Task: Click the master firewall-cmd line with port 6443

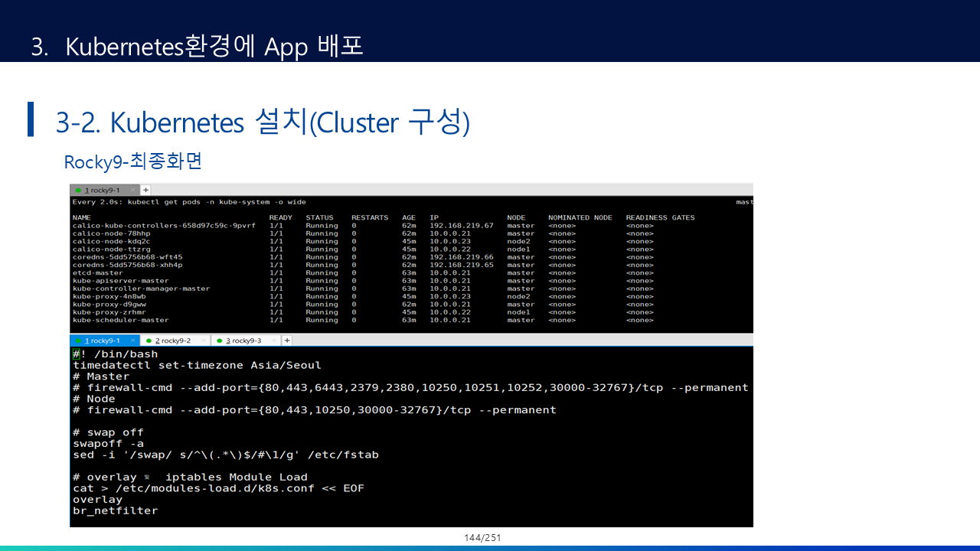Action: (x=410, y=387)
